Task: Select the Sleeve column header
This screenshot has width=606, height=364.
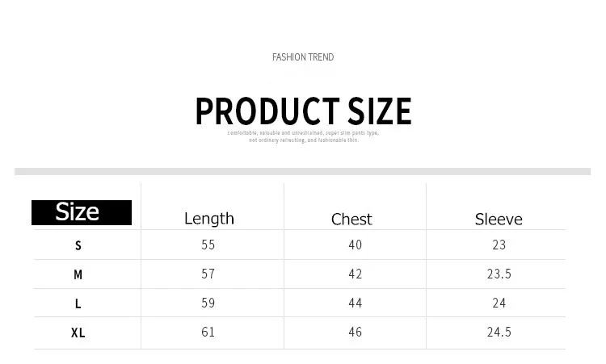Action: tap(499, 220)
